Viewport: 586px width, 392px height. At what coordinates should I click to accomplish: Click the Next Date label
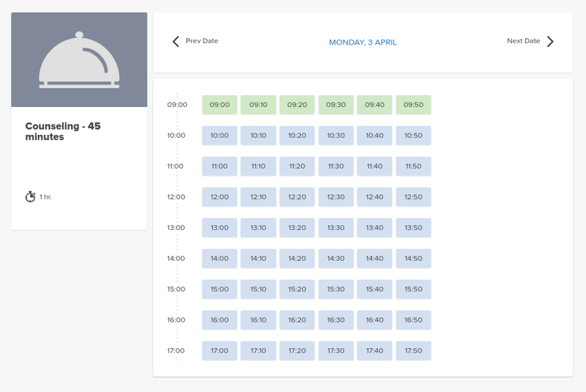[x=523, y=41]
